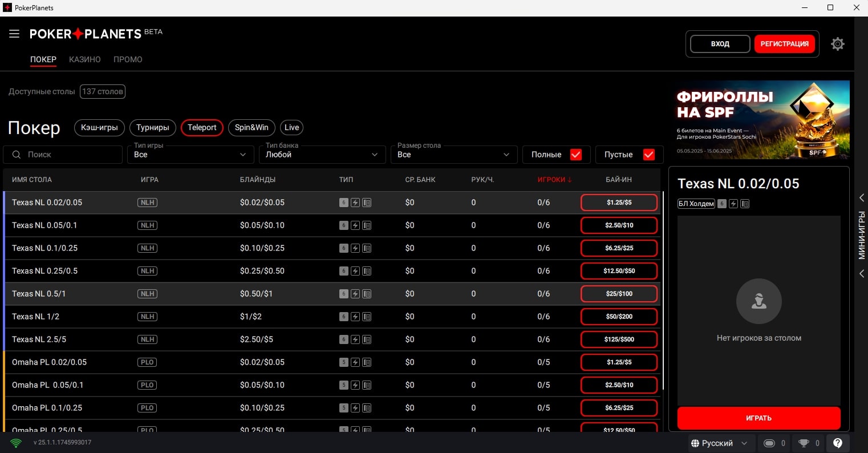868x453 pixels.
Task: Click the 137 столов count badge
Action: click(x=103, y=91)
